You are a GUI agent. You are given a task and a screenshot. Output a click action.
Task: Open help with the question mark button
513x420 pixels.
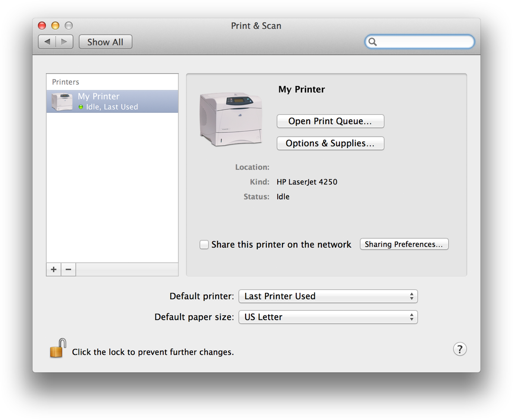[x=460, y=349]
